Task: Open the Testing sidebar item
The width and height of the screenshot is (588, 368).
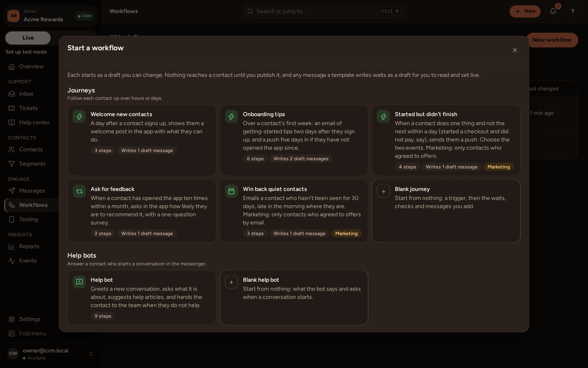Action: [x=28, y=220]
